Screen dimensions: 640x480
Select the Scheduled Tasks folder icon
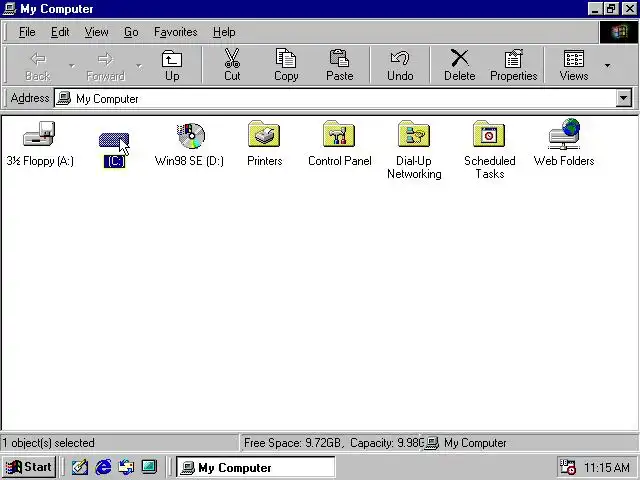pyautogui.click(x=489, y=133)
